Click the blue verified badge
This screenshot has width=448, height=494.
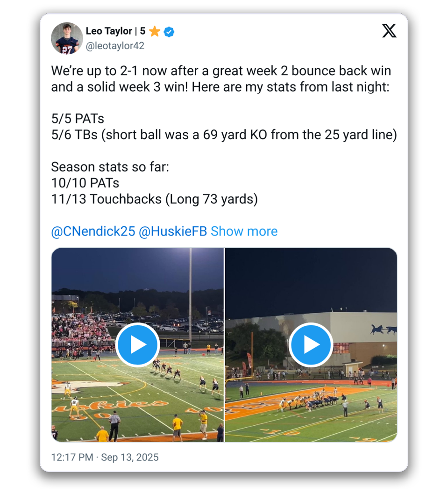pos(169,32)
